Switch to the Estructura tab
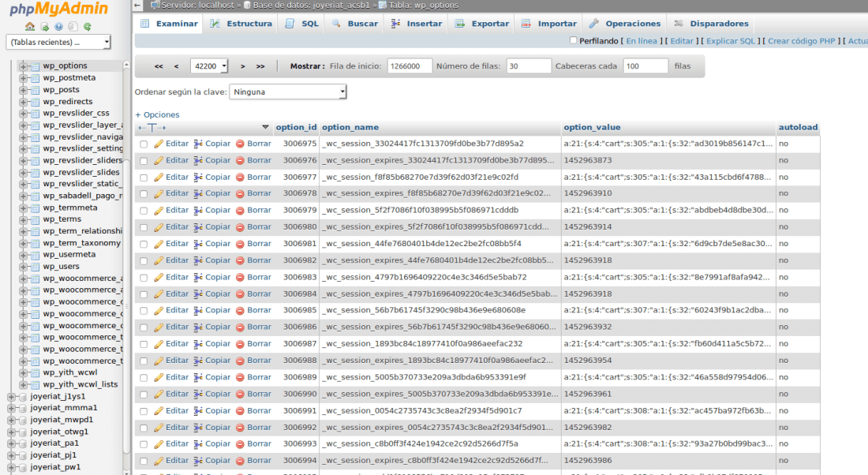The image size is (868, 475). pos(241,24)
